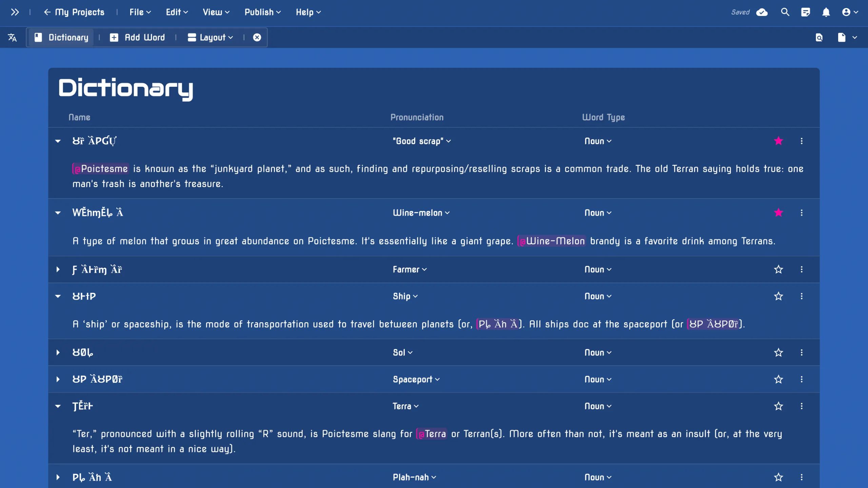
Task: Open the Spaceport pronunciation dropdown
Action: point(416,379)
